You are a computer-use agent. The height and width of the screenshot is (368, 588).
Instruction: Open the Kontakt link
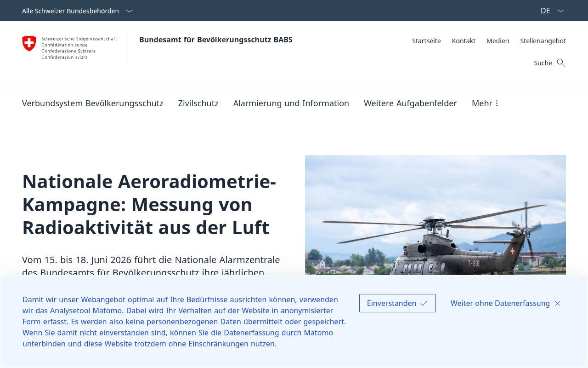click(x=464, y=41)
